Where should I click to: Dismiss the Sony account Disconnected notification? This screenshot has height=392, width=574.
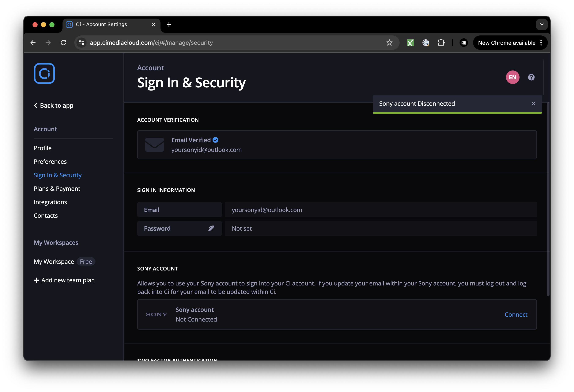[x=533, y=103]
